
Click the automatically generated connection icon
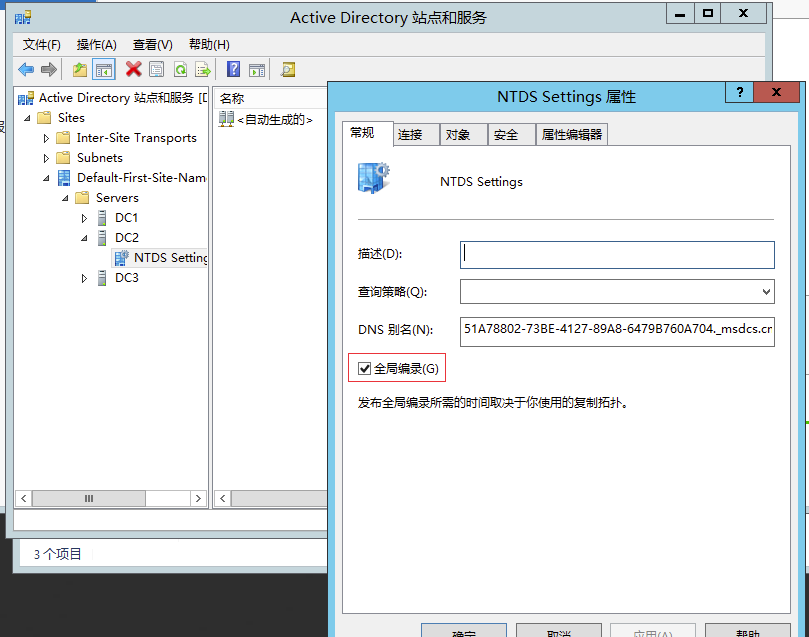[x=226, y=119]
